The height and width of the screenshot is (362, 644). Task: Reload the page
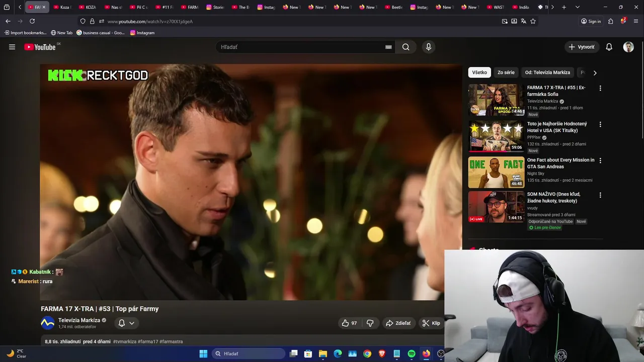coord(32,21)
